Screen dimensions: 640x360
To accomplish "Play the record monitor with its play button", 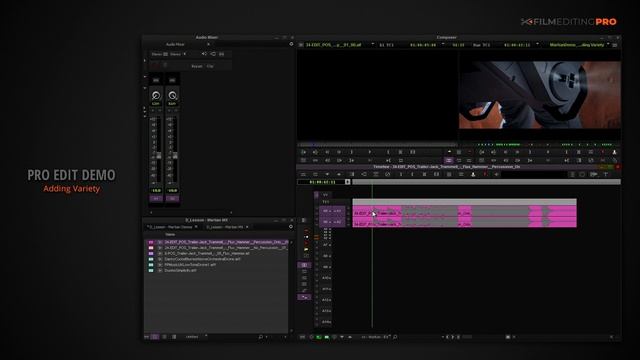I will pos(548,152).
